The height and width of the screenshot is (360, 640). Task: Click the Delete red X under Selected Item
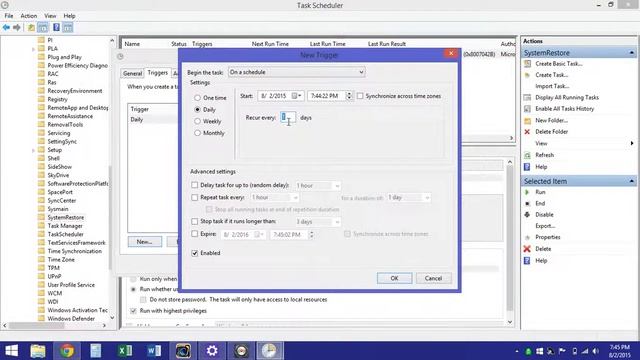(x=527, y=249)
